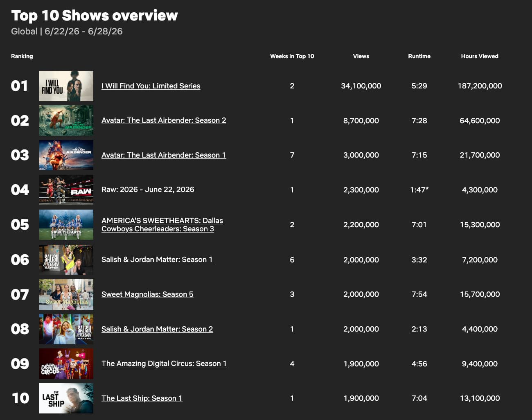Click the Digital Circus thumbnail
The height and width of the screenshot is (420, 532).
click(66, 364)
